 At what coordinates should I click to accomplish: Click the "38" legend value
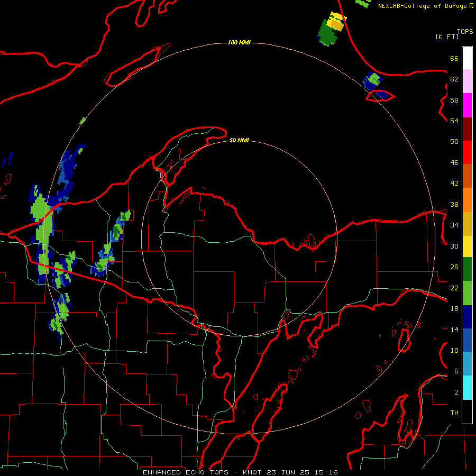pos(454,205)
